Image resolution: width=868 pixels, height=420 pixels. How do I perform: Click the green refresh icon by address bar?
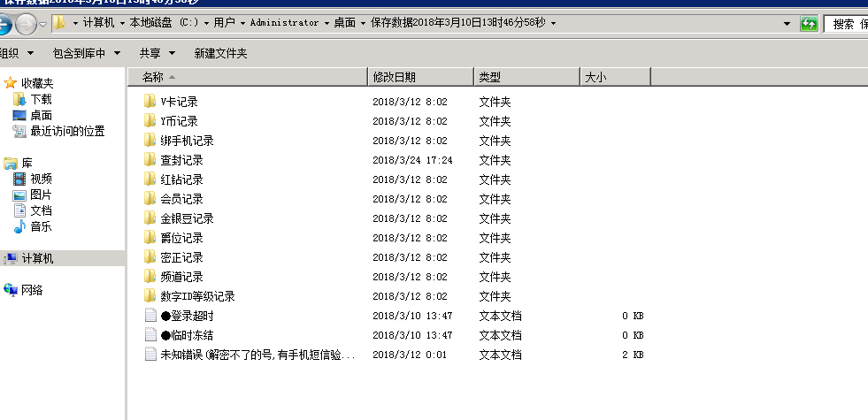pos(809,24)
